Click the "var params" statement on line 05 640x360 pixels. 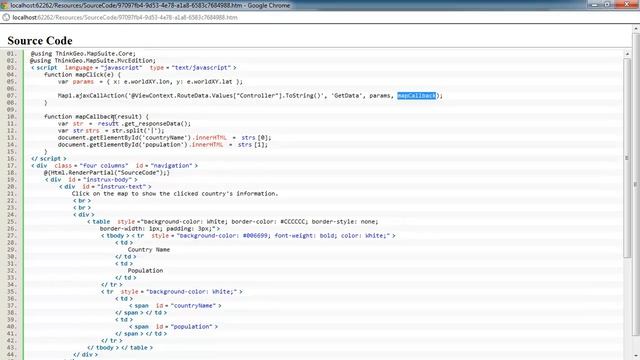pyautogui.click(x=150, y=82)
